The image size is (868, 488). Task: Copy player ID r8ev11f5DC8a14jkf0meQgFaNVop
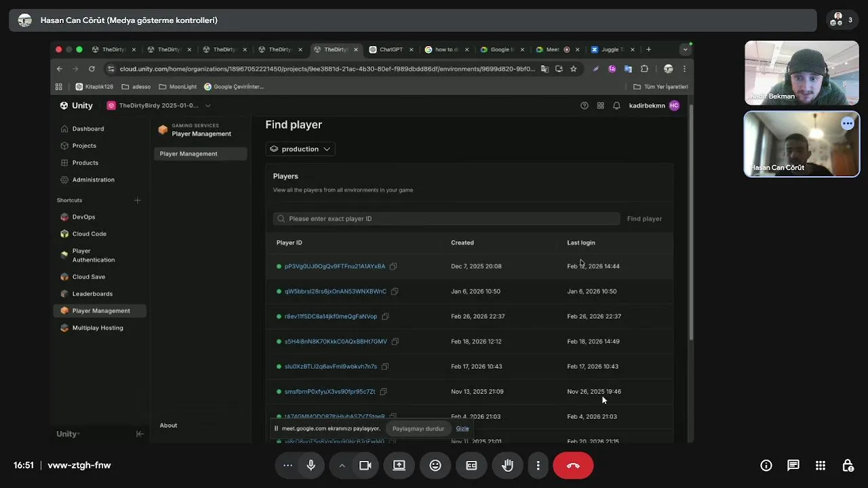click(385, 317)
